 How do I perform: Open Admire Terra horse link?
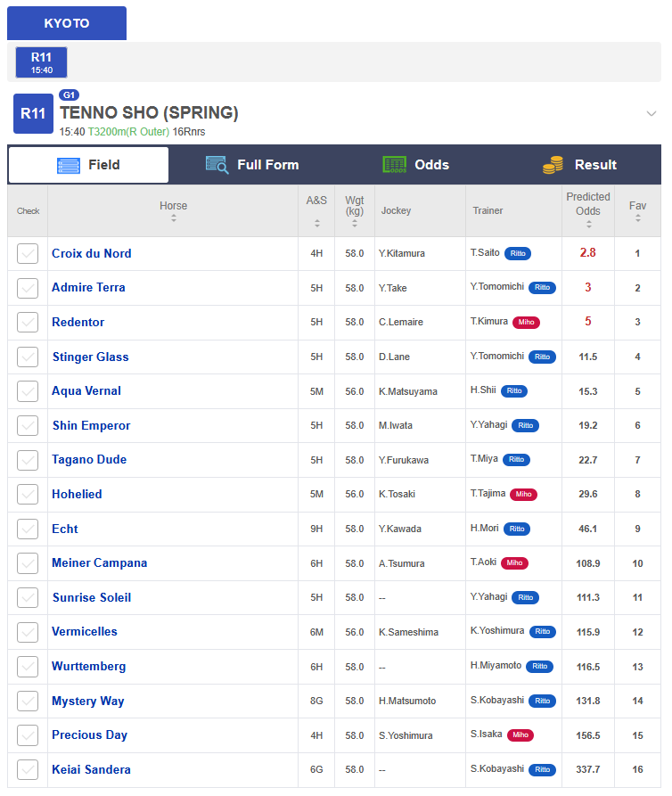(88, 287)
